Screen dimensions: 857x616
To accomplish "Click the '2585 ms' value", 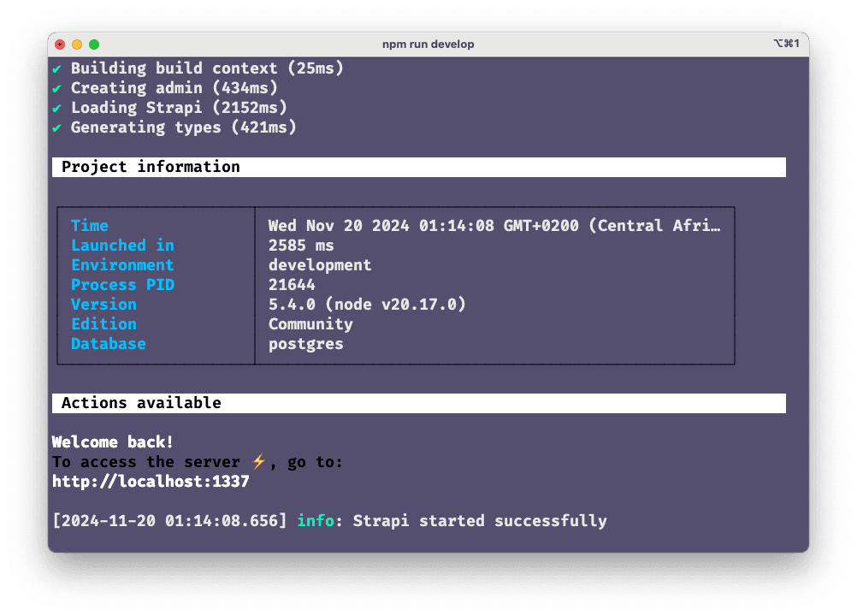I will point(301,246).
